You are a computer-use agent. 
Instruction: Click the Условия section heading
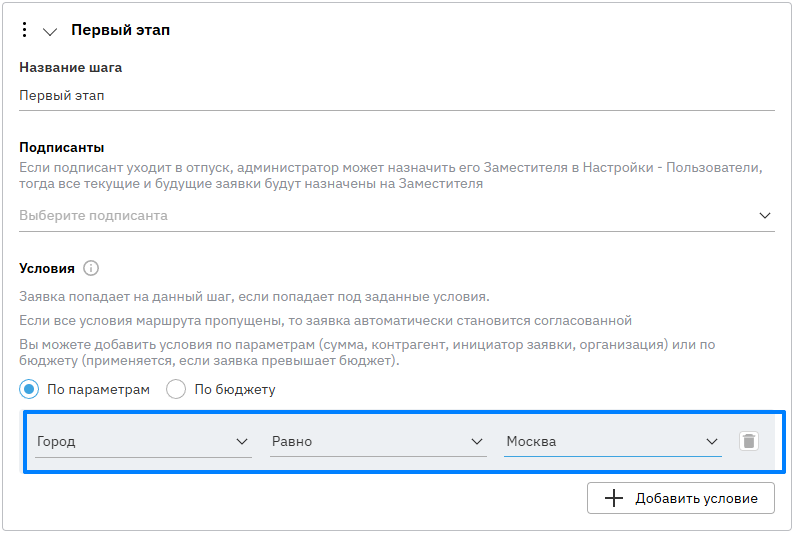point(47,268)
